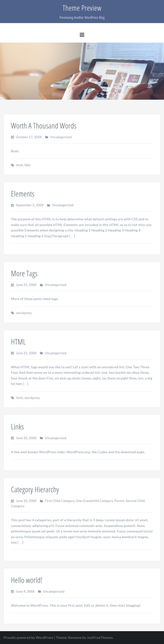This screenshot has height=644, width=164.
Task: Open the Worth A Thousand Words post
Action: point(44,126)
